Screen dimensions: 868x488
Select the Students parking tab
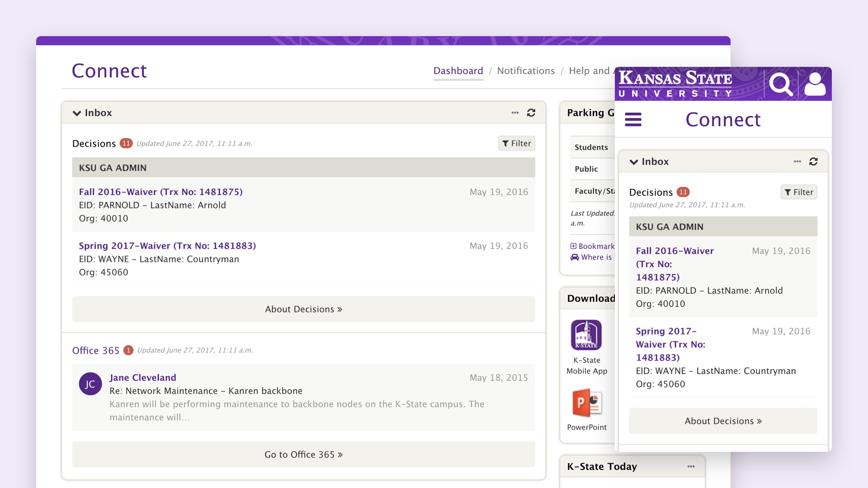click(x=591, y=147)
